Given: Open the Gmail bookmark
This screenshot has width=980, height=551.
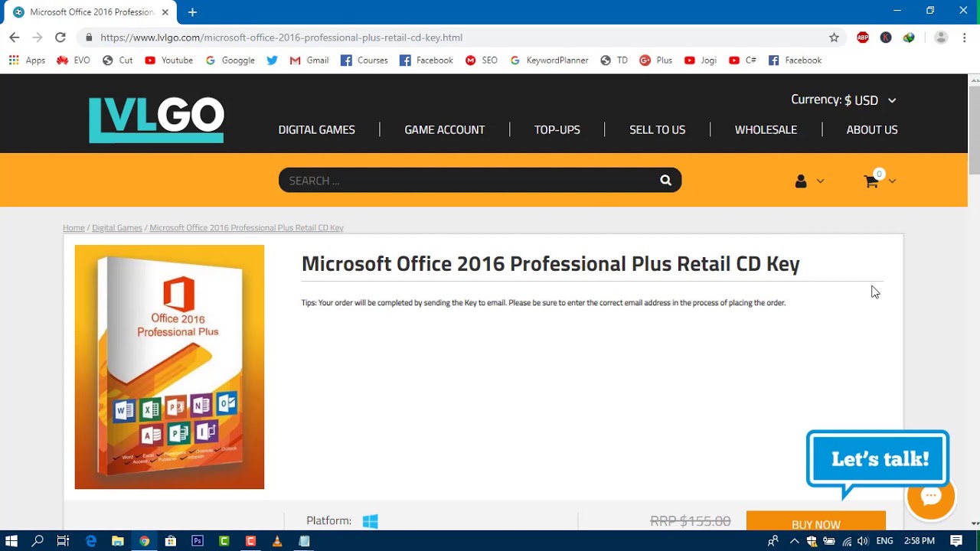Looking at the screenshot, I should [309, 60].
